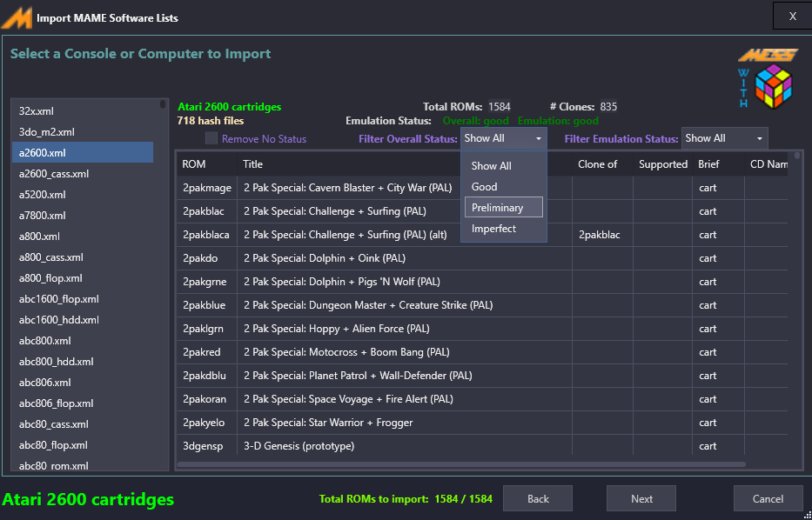Select Dungeon Master + Creature Strike row

(x=481, y=304)
